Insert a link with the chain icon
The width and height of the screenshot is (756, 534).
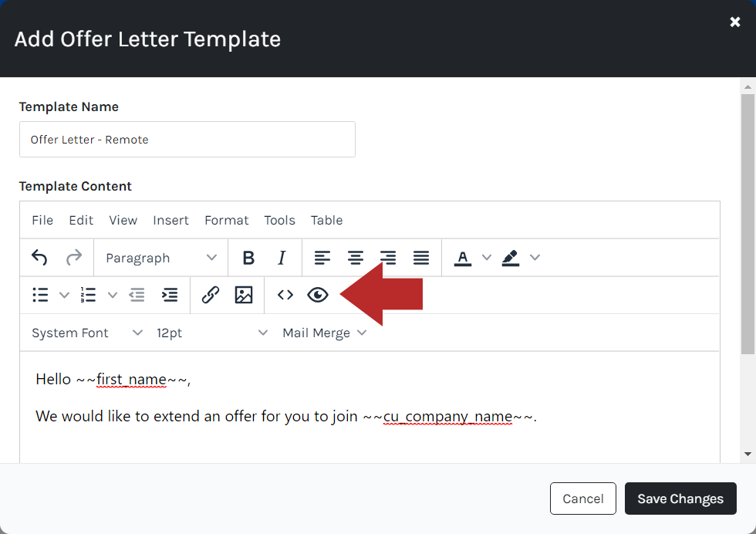pos(210,295)
